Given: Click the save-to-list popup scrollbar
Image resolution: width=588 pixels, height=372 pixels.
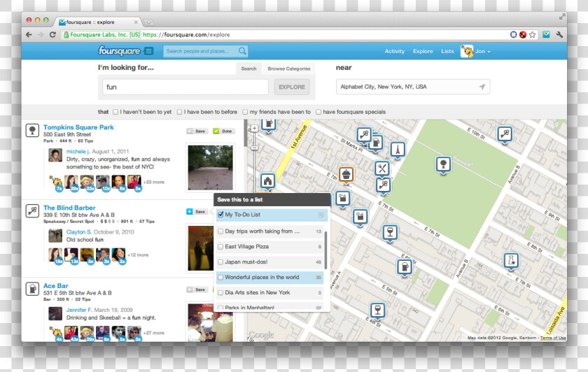Looking at the screenshot, I should (x=325, y=250).
